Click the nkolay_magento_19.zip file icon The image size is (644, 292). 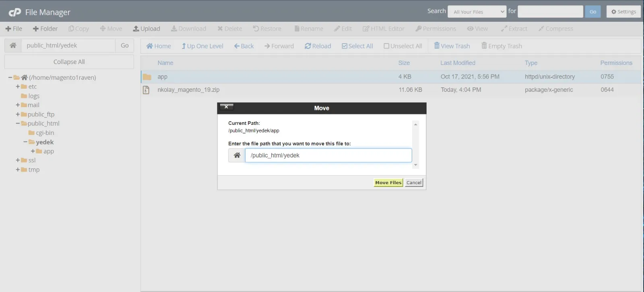[147, 90]
